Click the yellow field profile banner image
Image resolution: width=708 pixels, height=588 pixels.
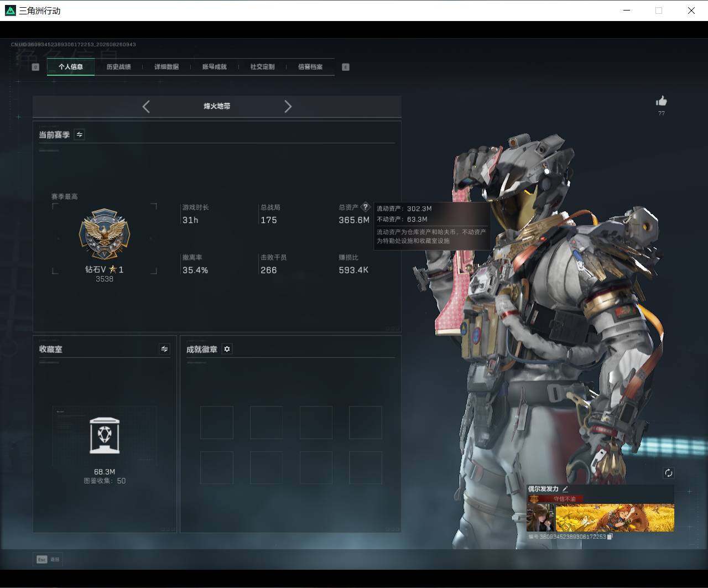pyautogui.click(x=615, y=517)
